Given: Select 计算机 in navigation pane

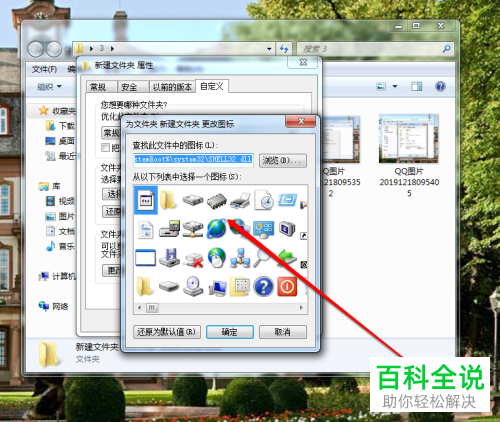Looking at the screenshot, I should click(57, 276).
